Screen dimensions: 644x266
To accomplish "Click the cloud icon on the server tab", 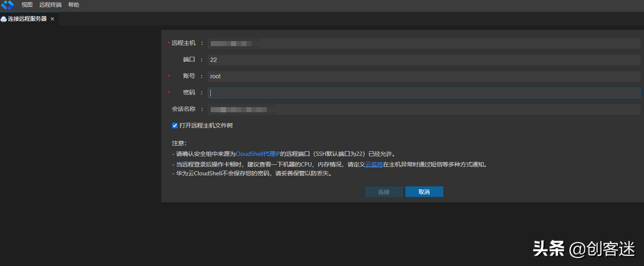I will 4,19.
